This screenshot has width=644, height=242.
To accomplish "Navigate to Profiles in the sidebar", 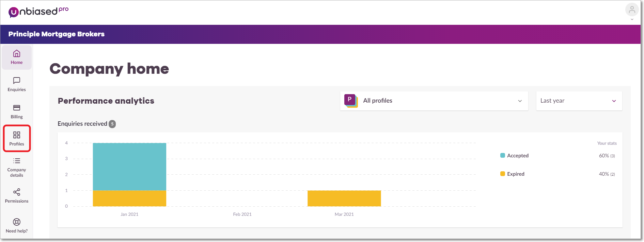I will point(17,139).
